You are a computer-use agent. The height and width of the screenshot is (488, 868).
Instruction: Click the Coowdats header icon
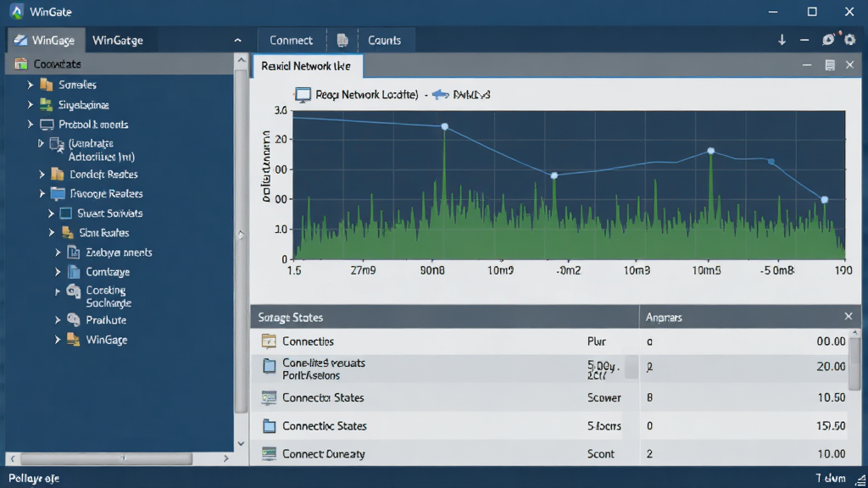(21, 64)
